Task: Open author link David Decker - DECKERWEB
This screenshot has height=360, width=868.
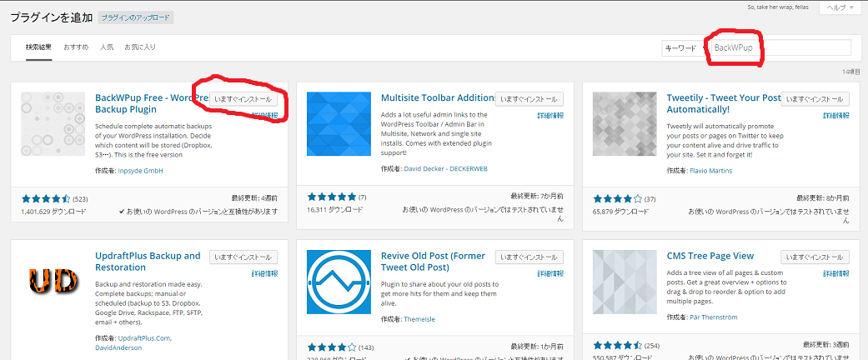Action: coord(445,168)
